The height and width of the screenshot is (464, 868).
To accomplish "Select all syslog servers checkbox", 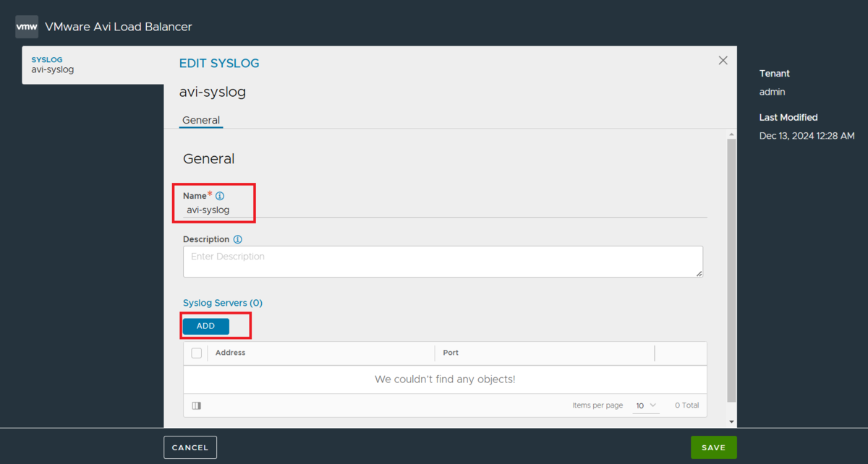I will point(197,353).
